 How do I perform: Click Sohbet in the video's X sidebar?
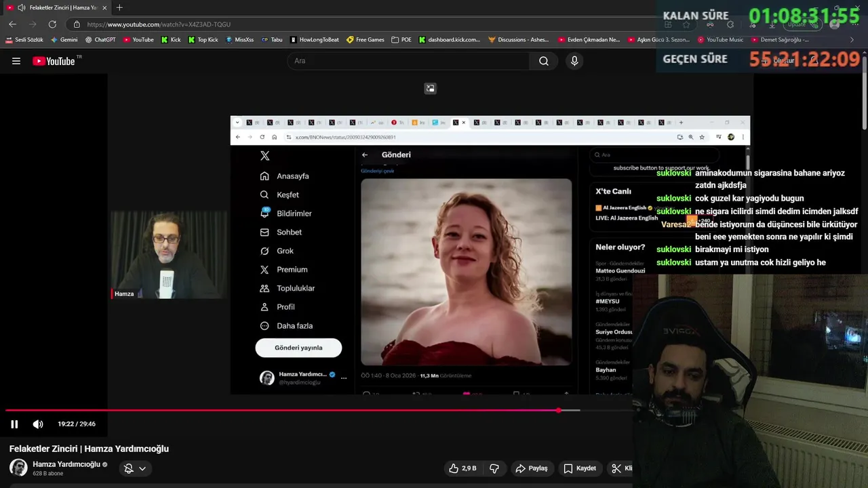pos(281,232)
